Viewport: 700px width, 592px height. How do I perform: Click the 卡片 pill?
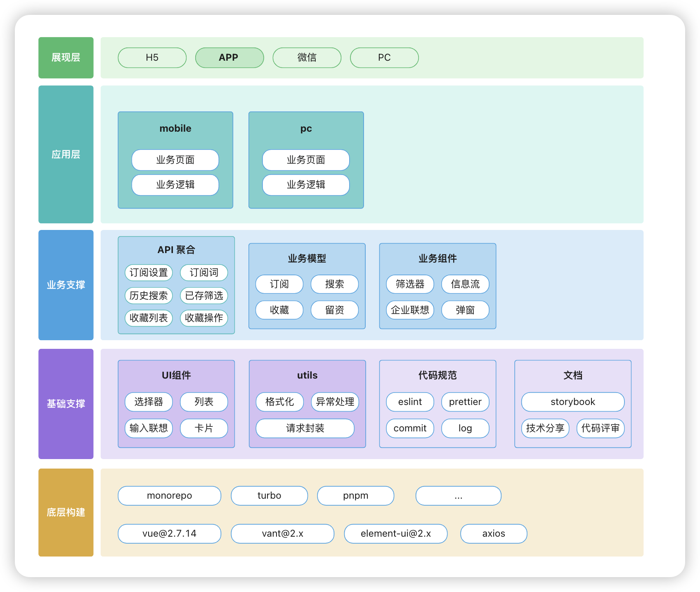click(204, 428)
